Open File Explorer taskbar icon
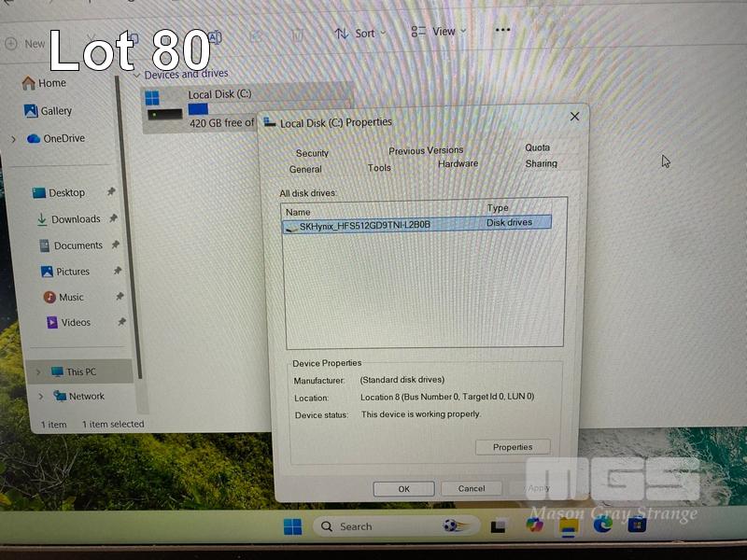Viewport: 747px width, 560px height. (569, 526)
